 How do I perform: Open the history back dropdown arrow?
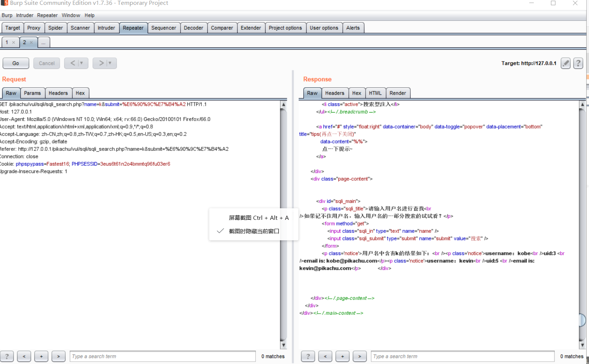(81, 63)
